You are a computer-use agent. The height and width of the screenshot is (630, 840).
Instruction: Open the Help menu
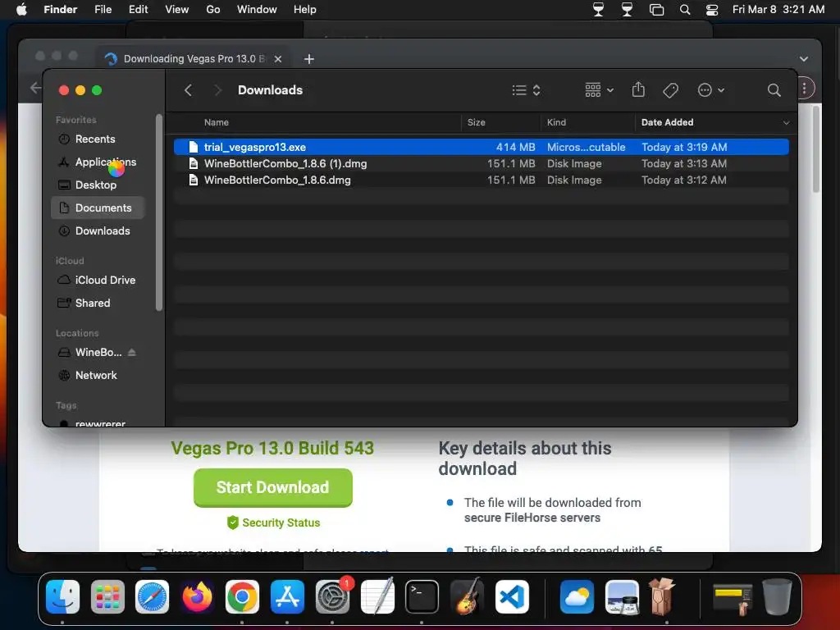pyautogui.click(x=305, y=9)
